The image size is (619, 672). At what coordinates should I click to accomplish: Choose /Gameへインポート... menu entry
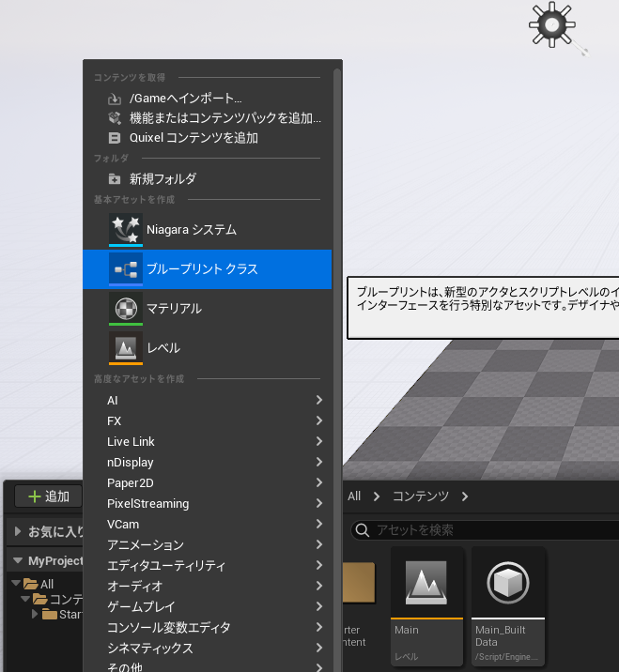coord(208,99)
